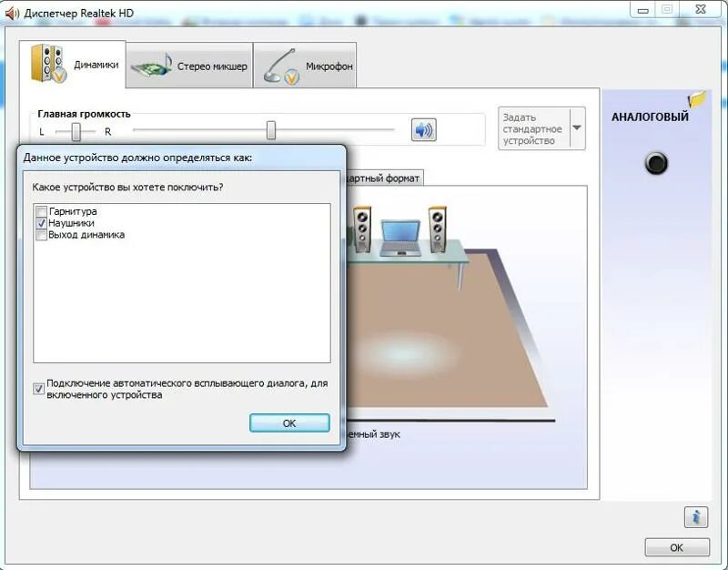Click the mute speaker volume icon button
Viewport: 728px width, 570px height.
(423, 129)
